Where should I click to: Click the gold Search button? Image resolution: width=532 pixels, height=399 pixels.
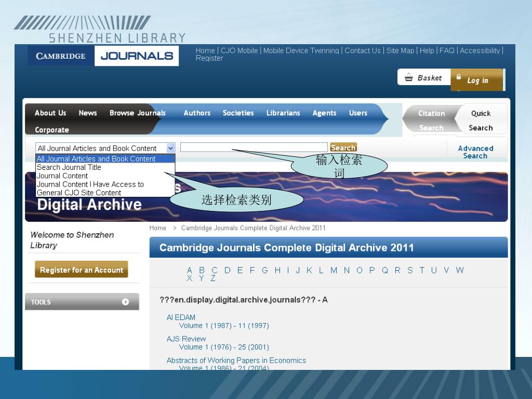[x=343, y=147]
